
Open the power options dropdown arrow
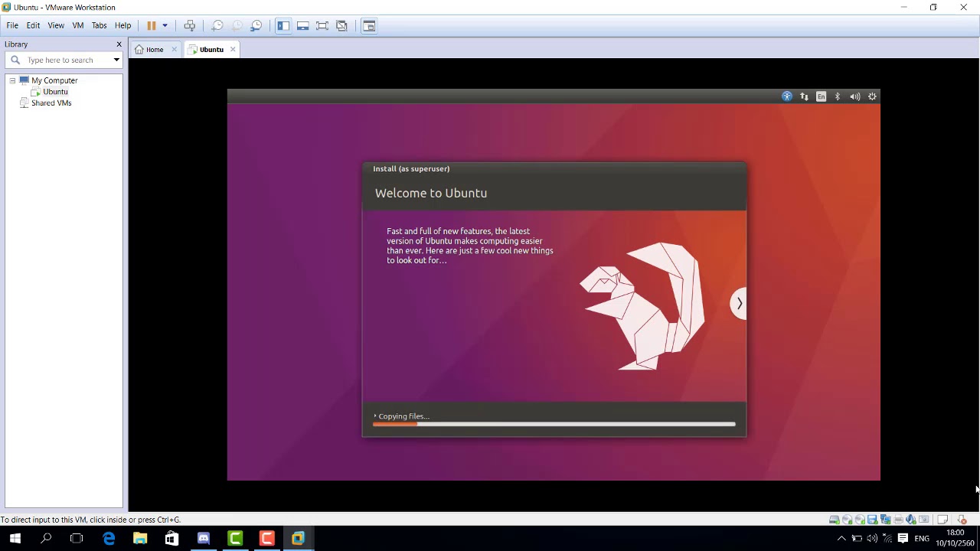pyautogui.click(x=165, y=25)
